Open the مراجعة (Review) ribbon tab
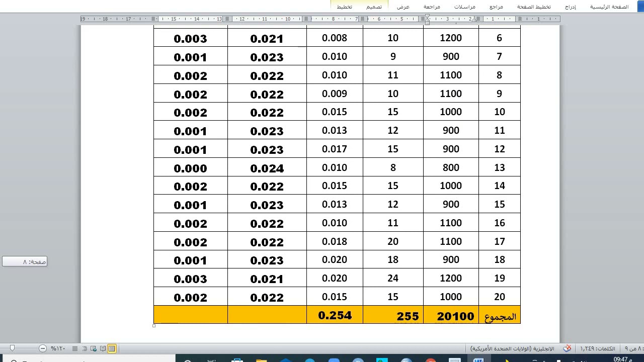Image resolution: width=644 pixels, height=362 pixels. point(432,7)
